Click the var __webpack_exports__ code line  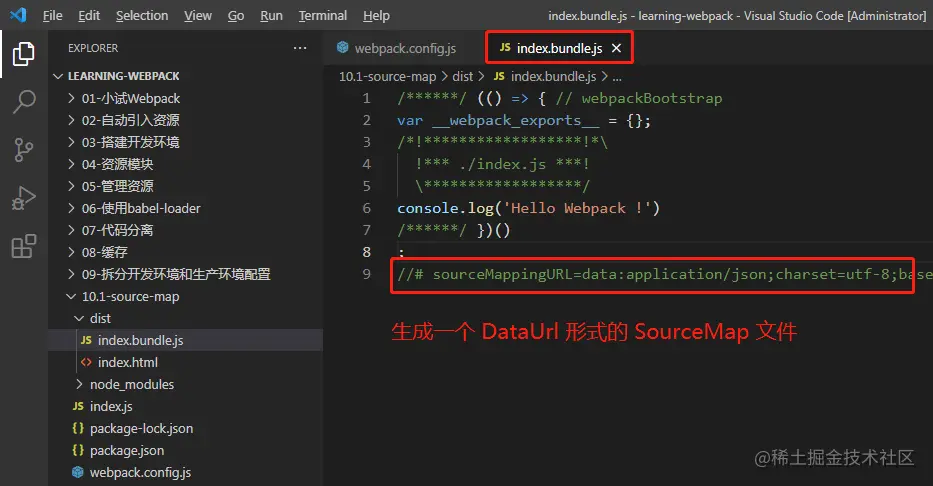pyautogui.click(x=524, y=120)
